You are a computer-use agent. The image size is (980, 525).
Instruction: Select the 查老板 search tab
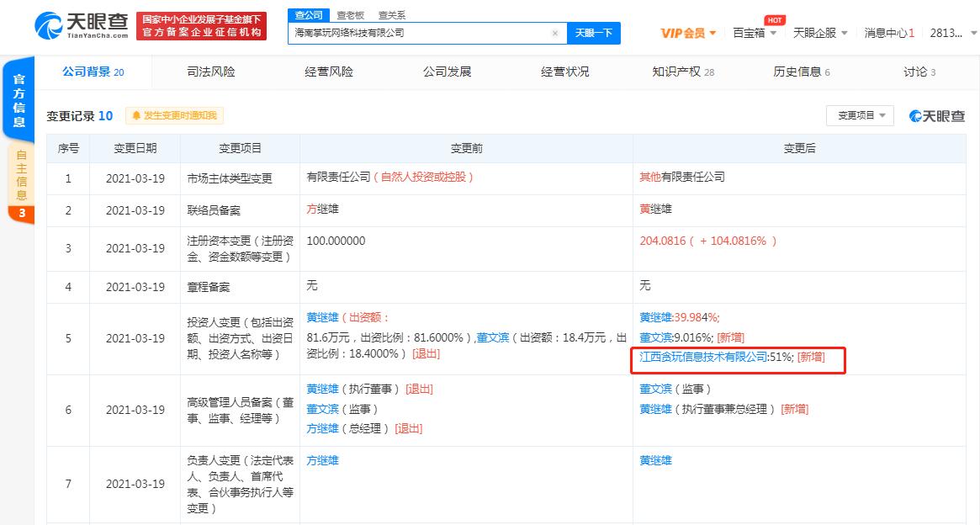[351, 15]
